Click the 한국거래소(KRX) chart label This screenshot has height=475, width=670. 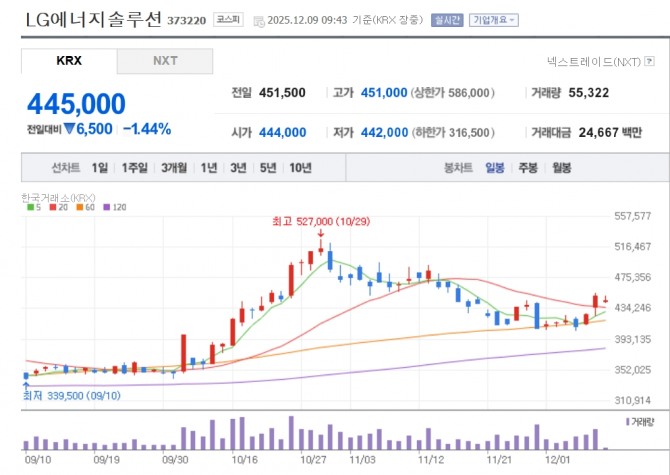pos(58,198)
